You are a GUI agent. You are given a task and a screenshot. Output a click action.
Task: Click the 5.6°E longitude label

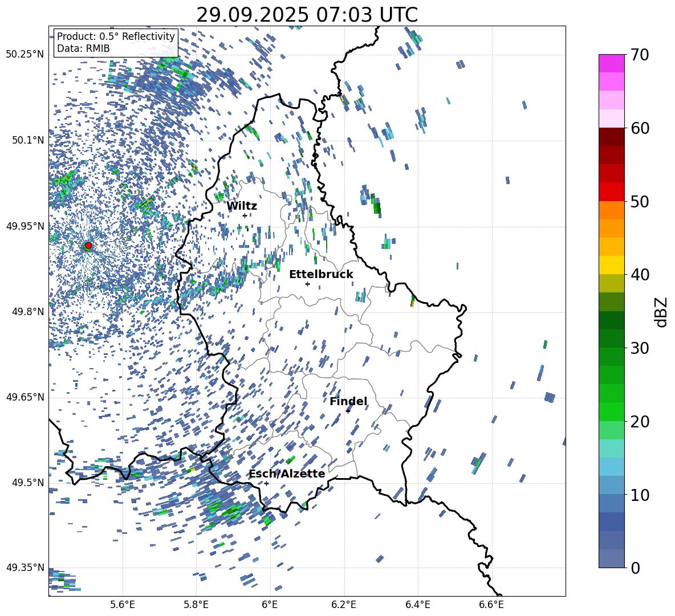(x=123, y=605)
